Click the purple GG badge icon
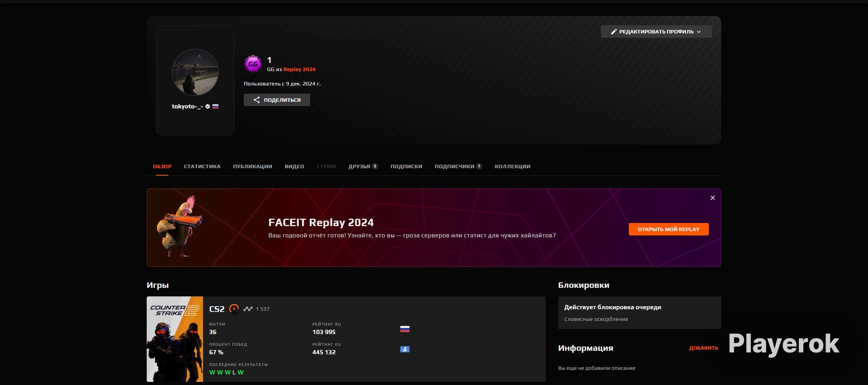This screenshot has height=385, width=868. tap(253, 64)
